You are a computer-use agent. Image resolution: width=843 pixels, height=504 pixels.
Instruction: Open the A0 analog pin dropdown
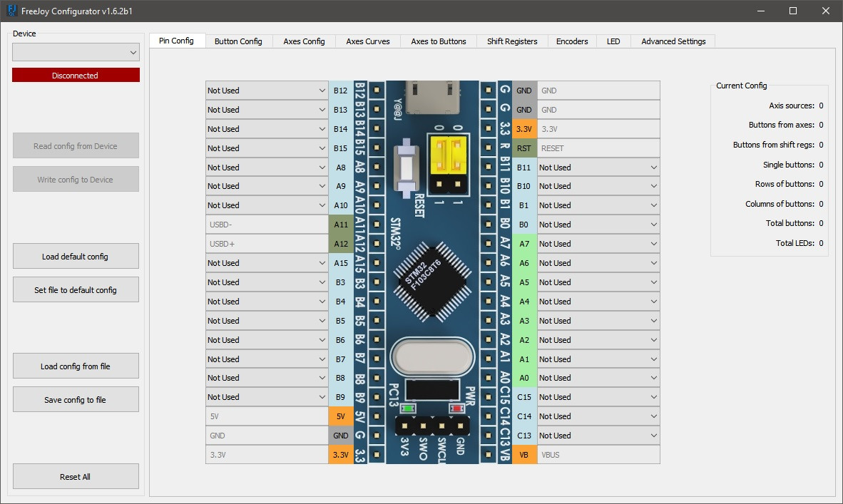pyautogui.click(x=598, y=378)
